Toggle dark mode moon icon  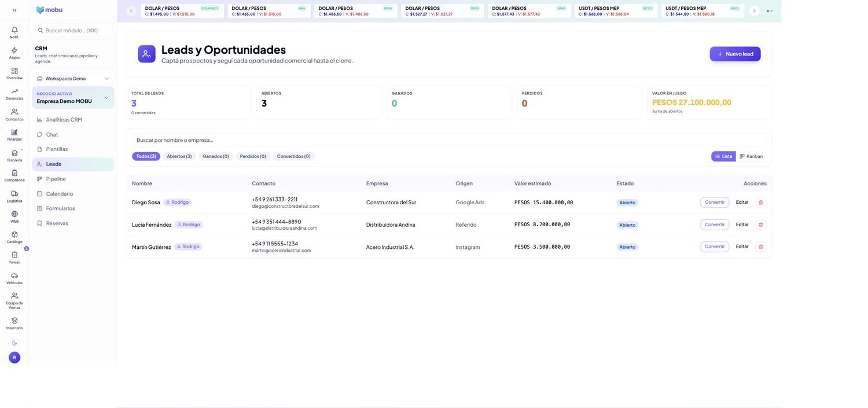tap(14, 343)
